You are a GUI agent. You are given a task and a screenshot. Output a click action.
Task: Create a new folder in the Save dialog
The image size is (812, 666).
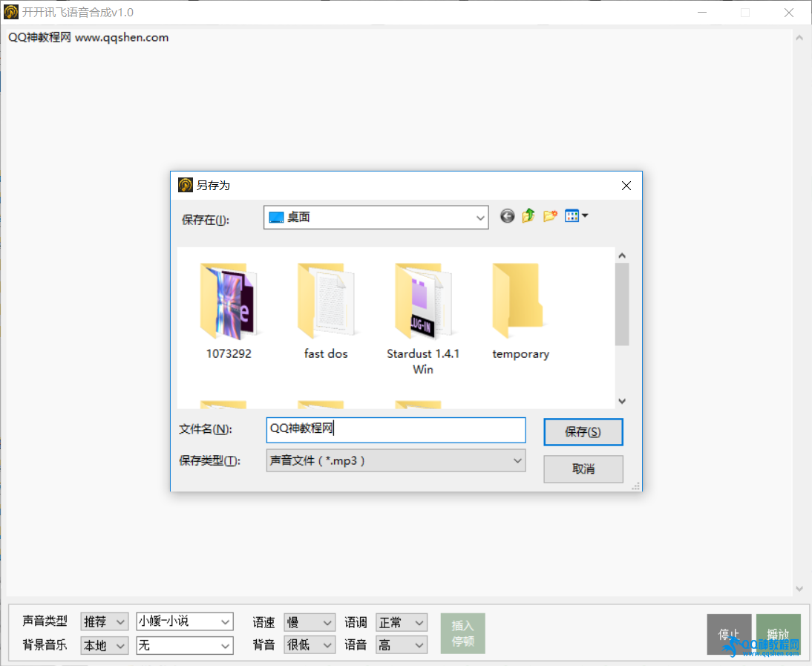click(550, 215)
